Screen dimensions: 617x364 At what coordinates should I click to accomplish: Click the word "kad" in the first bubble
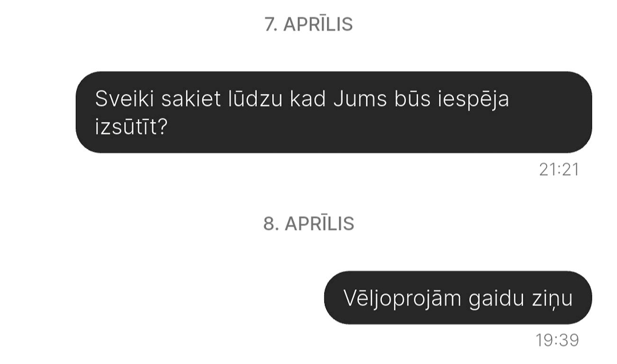tap(303, 99)
